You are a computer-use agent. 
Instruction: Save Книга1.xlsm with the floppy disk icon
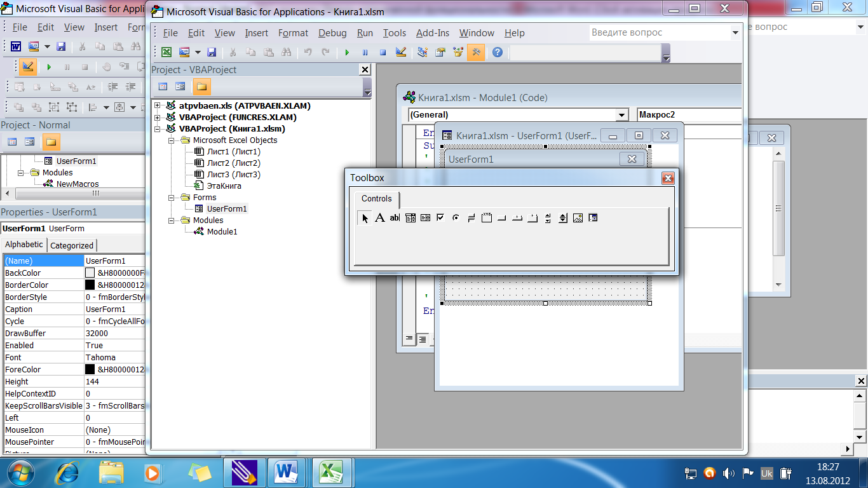pyautogui.click(x=212, y=52)
